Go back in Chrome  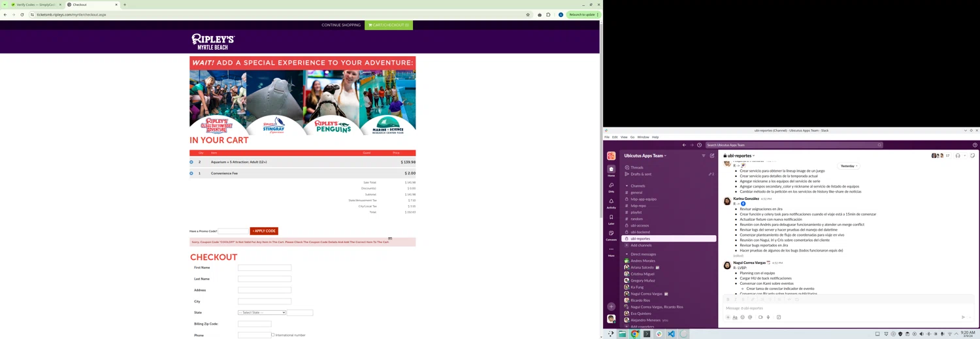5,14
